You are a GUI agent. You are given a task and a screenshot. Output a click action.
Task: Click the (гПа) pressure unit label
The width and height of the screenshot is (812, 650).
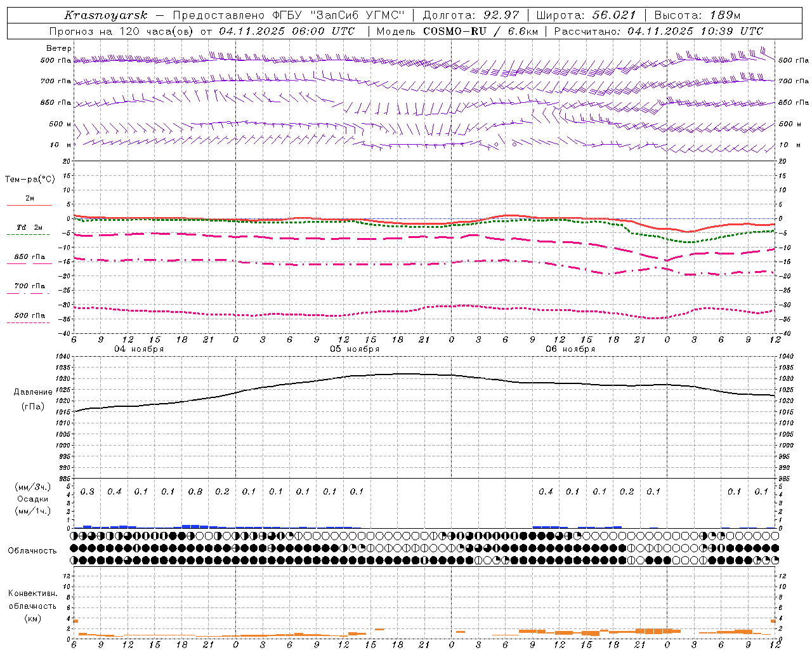pyautogui.click(x=32, y=406)
